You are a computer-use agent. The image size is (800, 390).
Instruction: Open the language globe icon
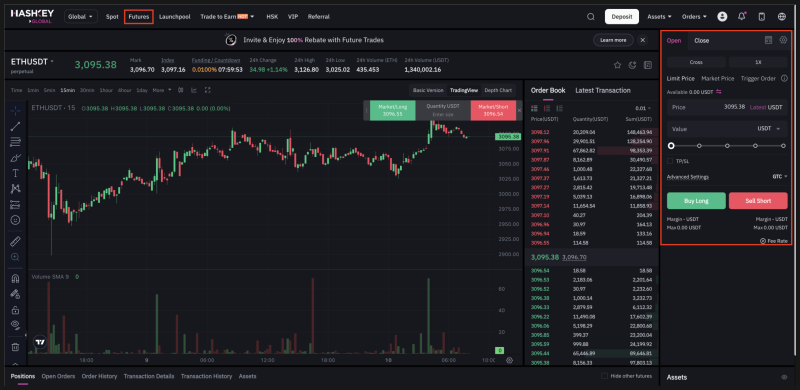782,17
